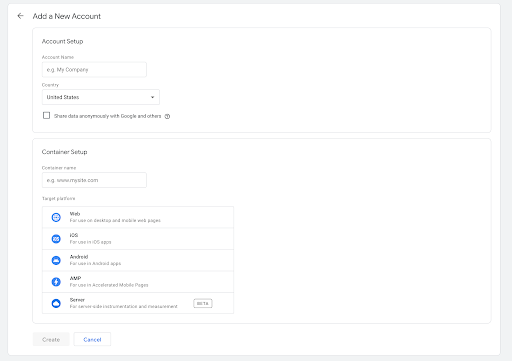Click the Cancel button
The image size is (512, 361).
click(92, 339)
